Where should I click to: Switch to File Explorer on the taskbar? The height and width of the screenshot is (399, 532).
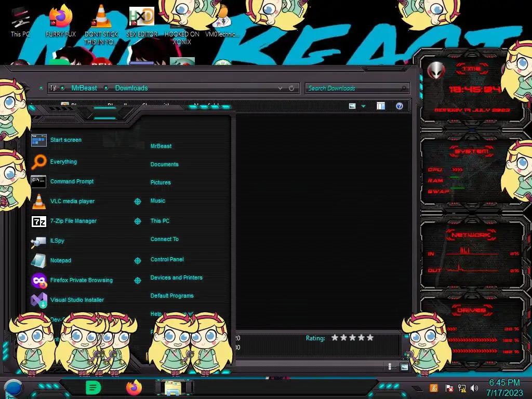coord(174,388)
